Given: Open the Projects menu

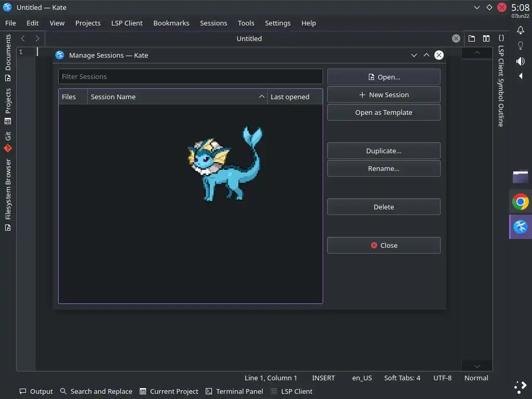Looking at the screenshot, I should pos(88,23).
